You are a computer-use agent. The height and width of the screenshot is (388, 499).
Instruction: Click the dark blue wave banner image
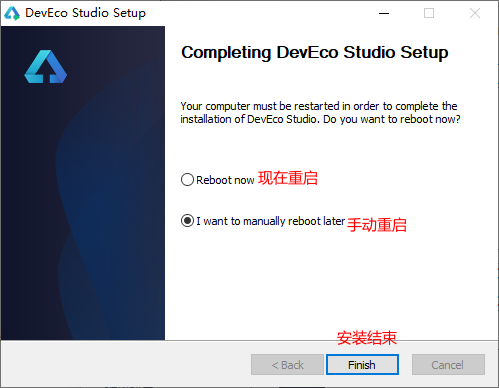click(83, 183)
